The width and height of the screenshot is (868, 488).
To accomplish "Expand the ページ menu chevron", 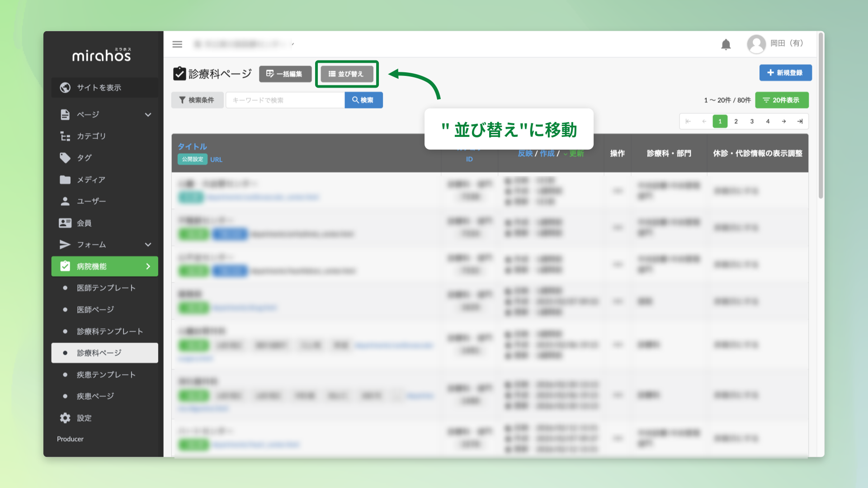I will pyautogui.click(x=148, y=114).
